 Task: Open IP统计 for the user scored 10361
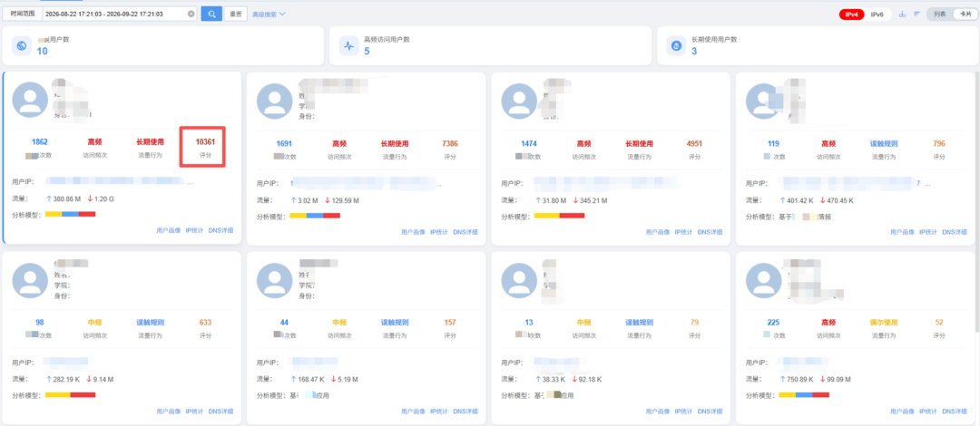coord(194,230)
